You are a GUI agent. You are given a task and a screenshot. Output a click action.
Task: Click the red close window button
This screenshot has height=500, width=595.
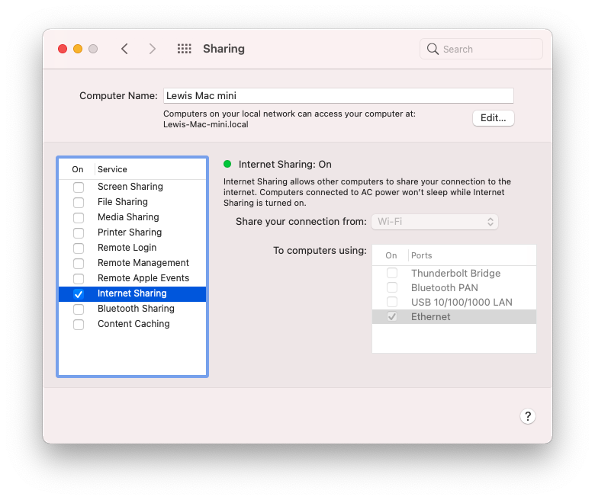point(63,49)
